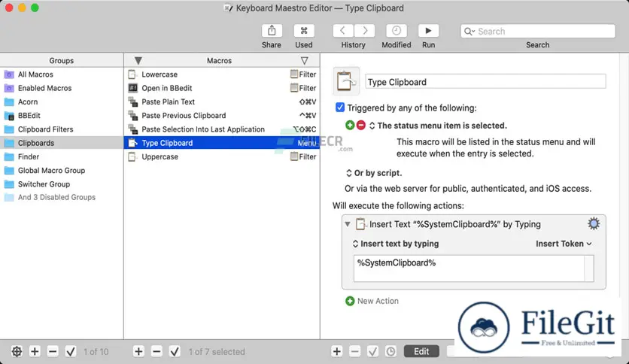Click the Share toolbar icon
Screen dimensions: 629x364
[272, 31]
